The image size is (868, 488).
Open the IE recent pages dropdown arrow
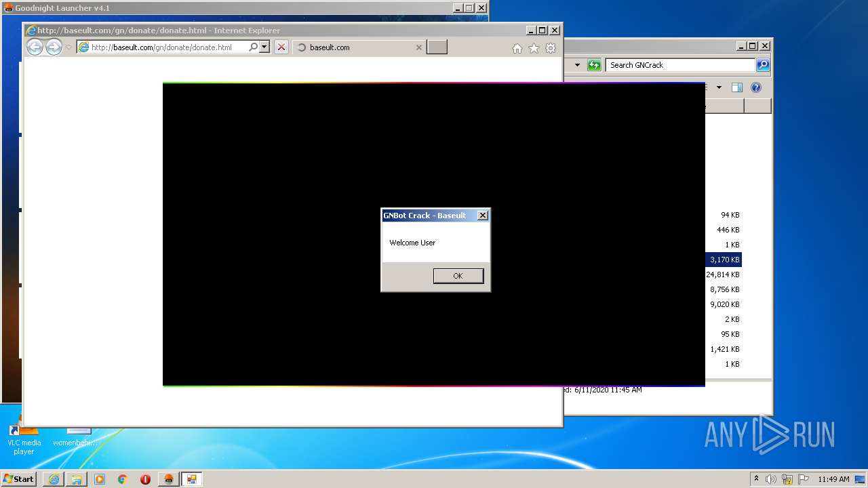68,47
